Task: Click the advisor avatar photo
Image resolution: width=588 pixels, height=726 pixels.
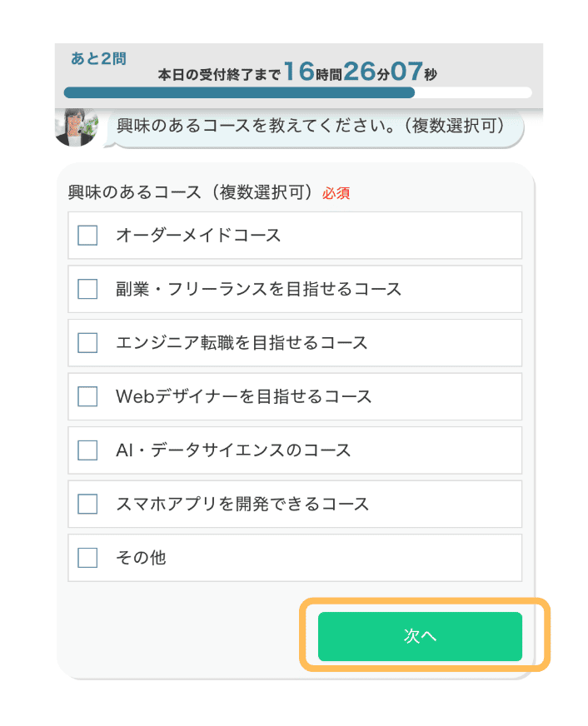Action: pos(76,127)
